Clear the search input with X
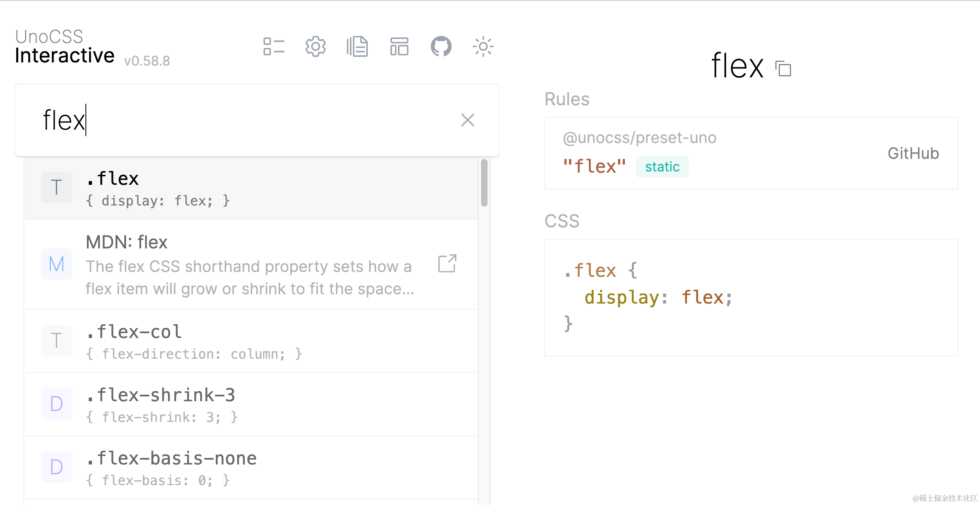The image size is (980, 505). click(467, 120)
